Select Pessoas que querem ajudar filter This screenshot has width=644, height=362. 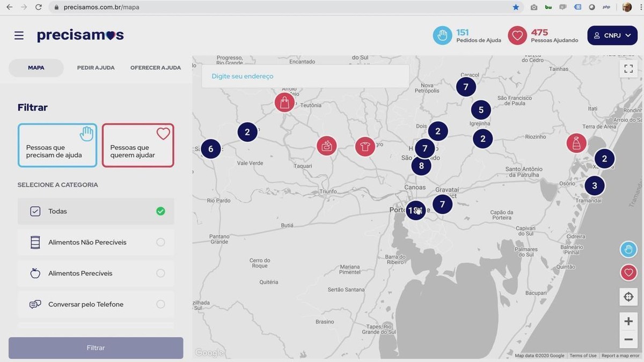[138, 145]
